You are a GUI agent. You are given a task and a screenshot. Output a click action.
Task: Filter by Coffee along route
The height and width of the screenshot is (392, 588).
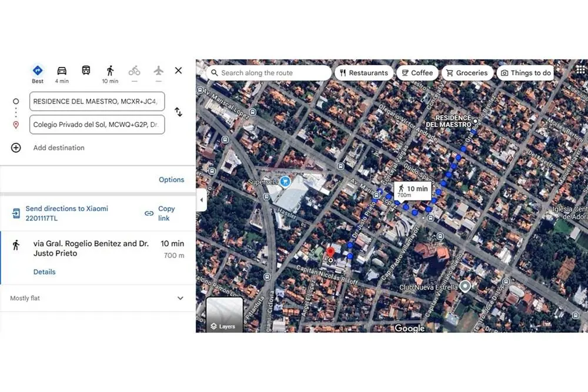(x=417, y=73)
